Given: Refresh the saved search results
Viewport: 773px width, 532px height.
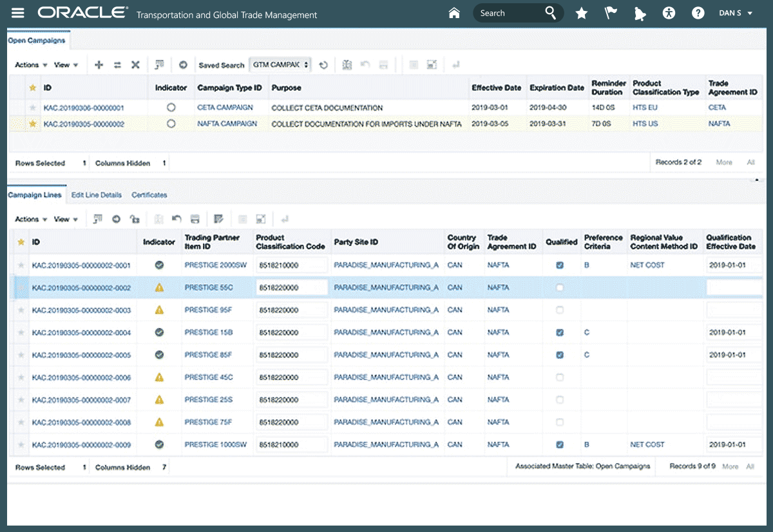Looking at the screenshot, I should tap(324, 65).
